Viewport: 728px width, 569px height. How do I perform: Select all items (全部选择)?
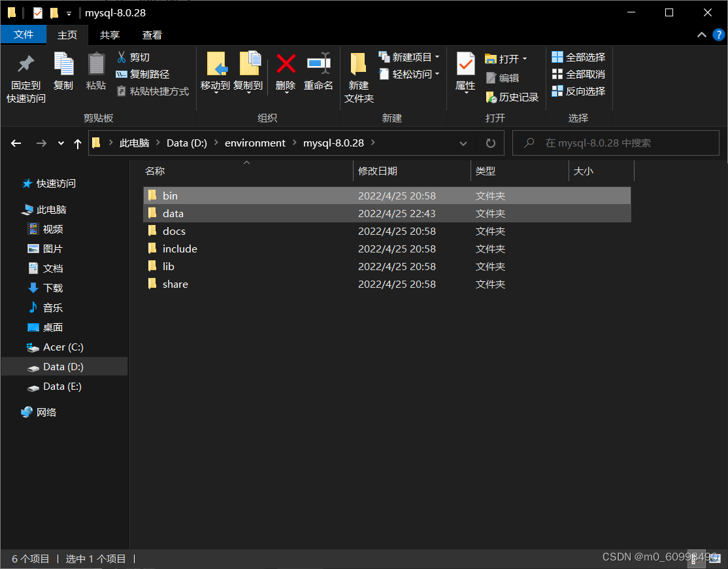click(578, 57)
